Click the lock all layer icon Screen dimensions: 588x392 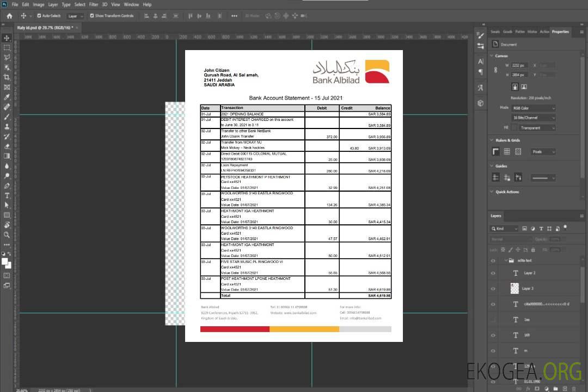[533, 249]
